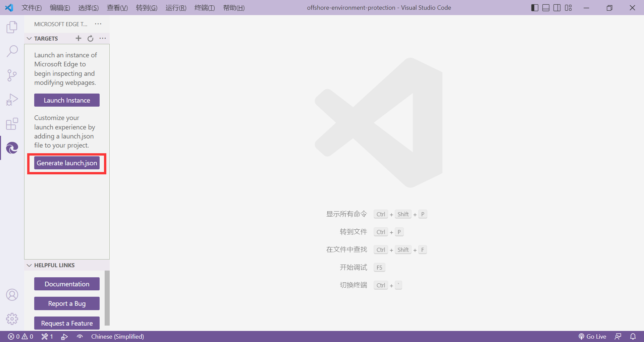This screenshot has height=342, width=644.
Task: Open the 终端(T) menu
Action: (x=205, y=7)
